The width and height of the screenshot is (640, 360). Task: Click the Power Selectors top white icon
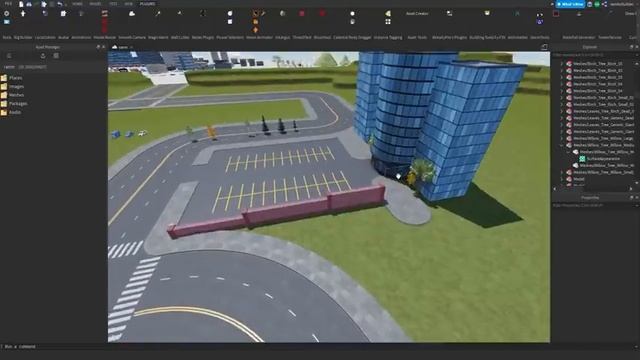(x=230, y=13)
